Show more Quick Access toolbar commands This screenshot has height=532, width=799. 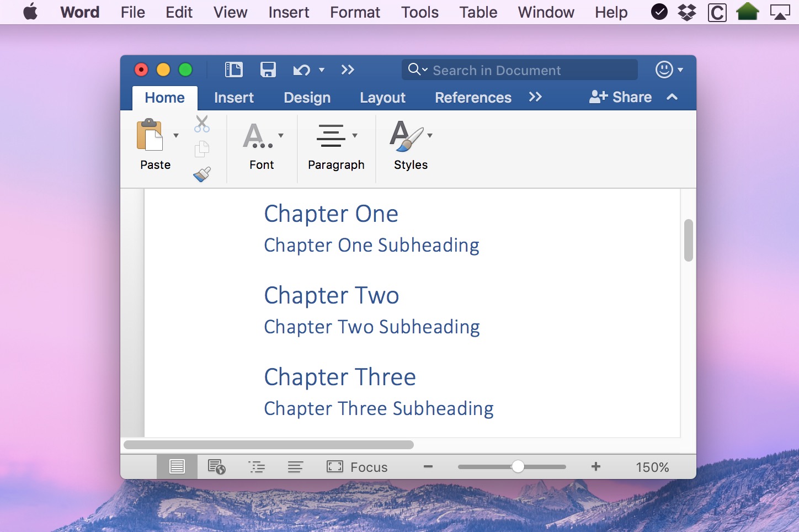[x=348, y=70]
